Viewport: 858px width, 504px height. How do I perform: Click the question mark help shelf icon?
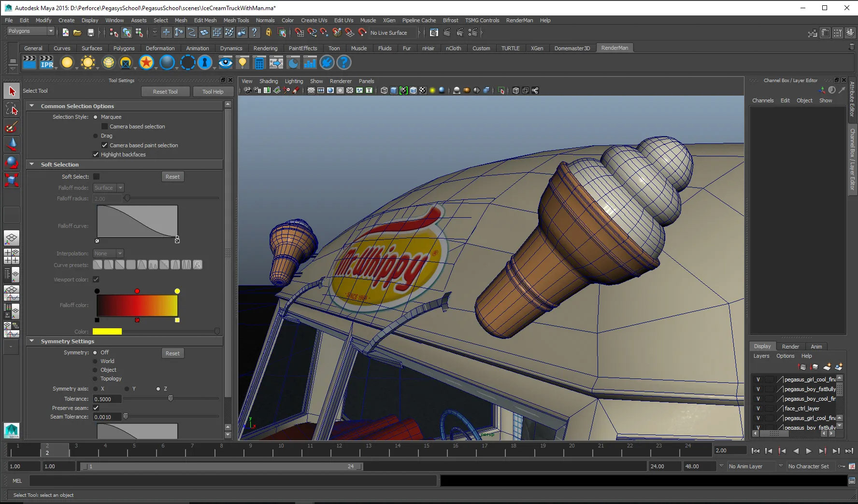[343, 63]
